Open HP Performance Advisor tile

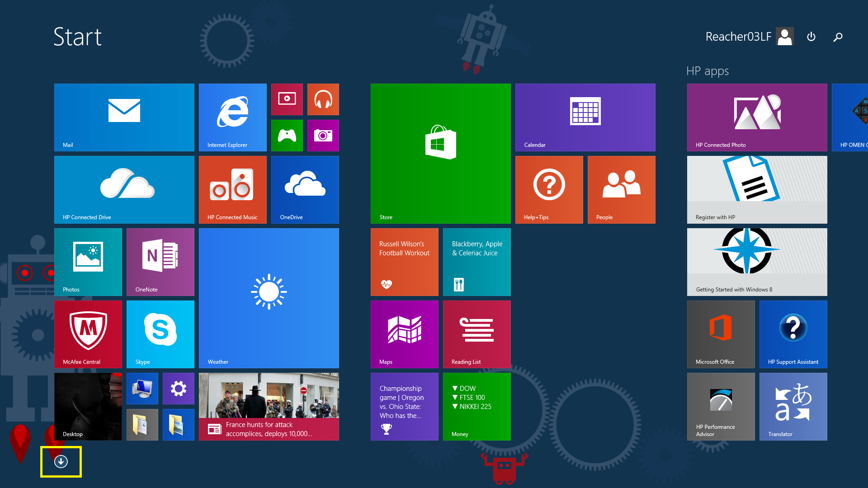coord(721,407)
